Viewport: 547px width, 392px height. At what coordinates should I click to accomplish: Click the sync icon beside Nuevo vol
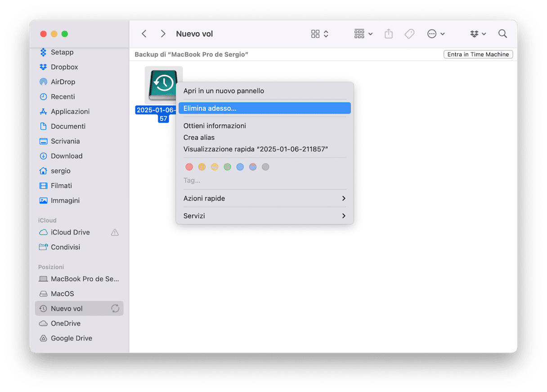pos(115,308)
